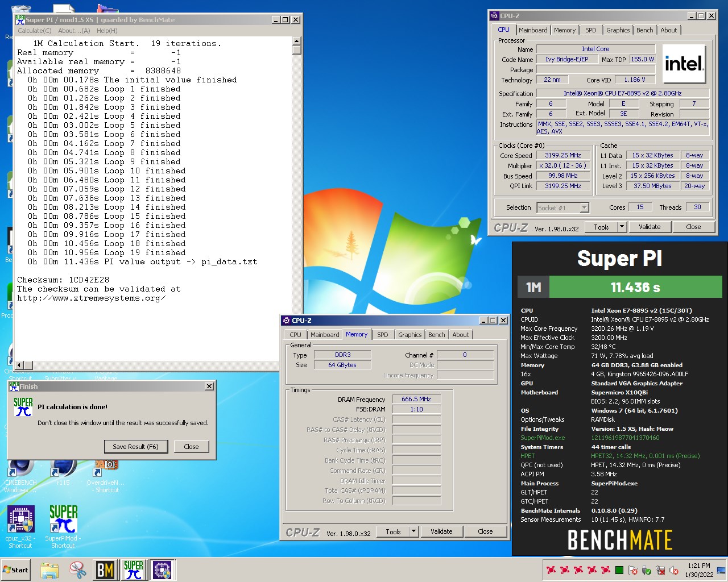
Task: Expand Tools dropdown arrow in lower CPU-Z
Action: [x=414, y=532]
